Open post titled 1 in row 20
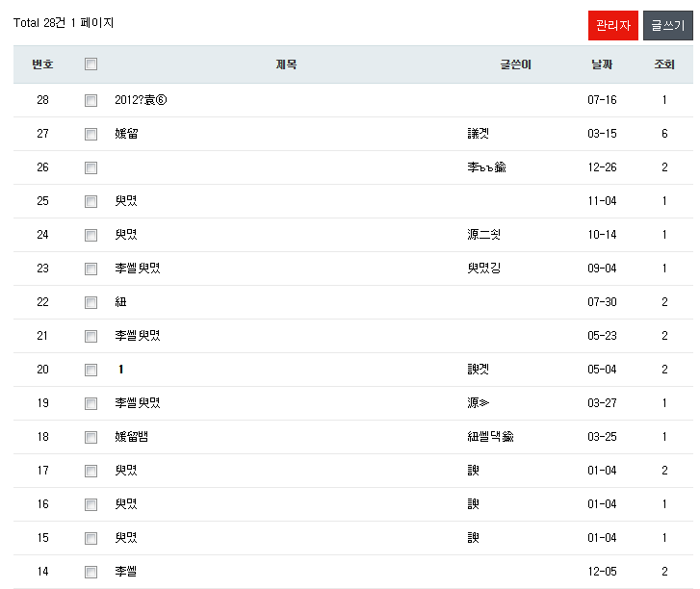 coord(120,370)
